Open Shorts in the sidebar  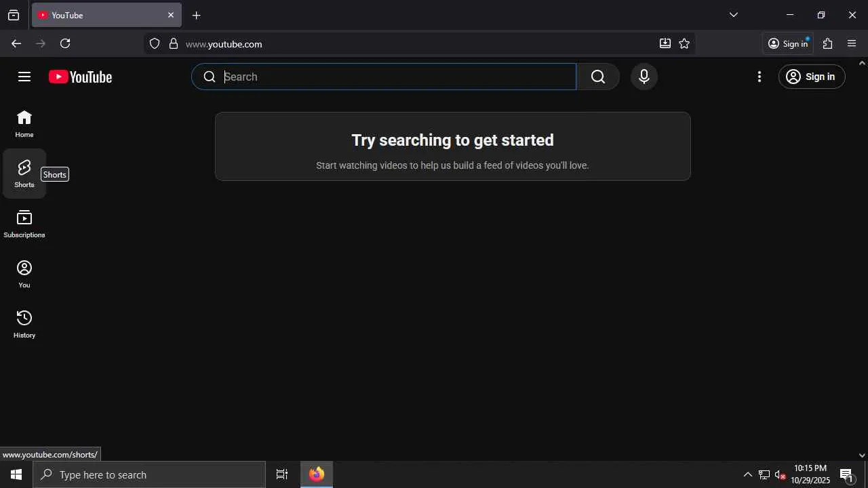pos(24,174)
